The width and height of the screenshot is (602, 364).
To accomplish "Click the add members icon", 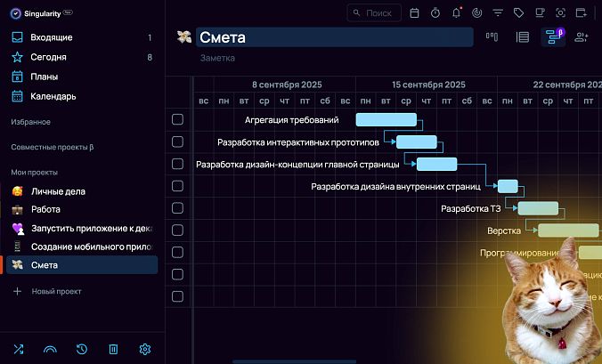I will pyautogui.click(x=582, y=37).
